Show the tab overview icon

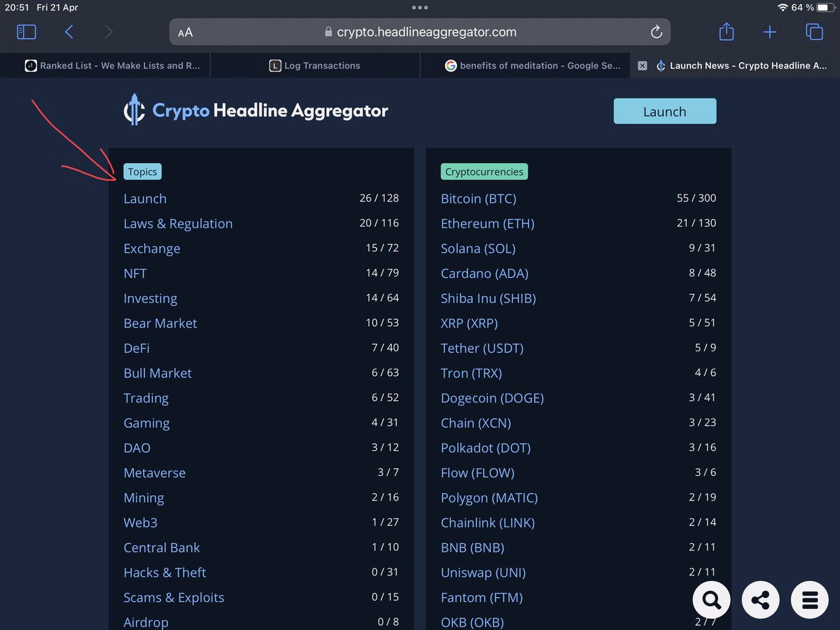813,31
